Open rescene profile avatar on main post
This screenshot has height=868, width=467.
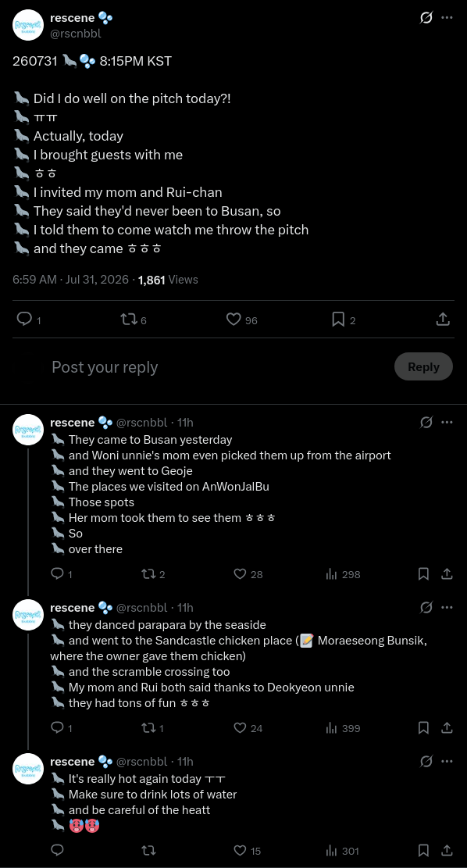pos(27,26)
